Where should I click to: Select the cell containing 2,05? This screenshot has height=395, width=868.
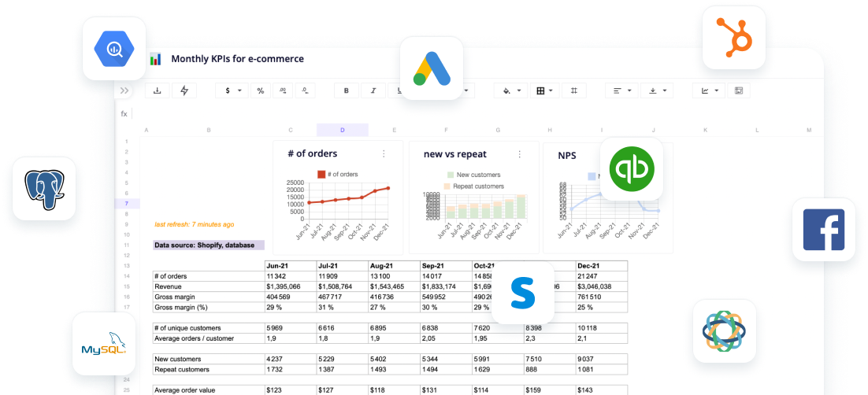[446, 338]
